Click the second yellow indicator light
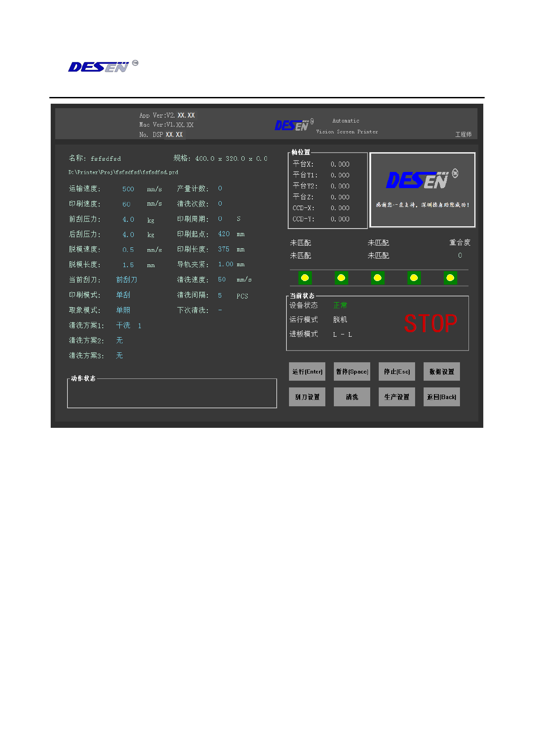 pos(341,278)
